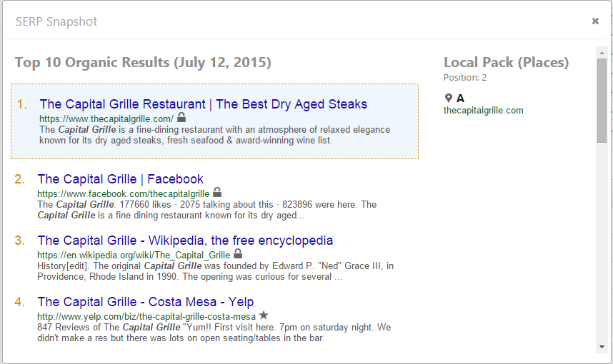Click the map pin icon in Local Pack
The height and width of the screenshot is (364, 613).
click(449, 98)
